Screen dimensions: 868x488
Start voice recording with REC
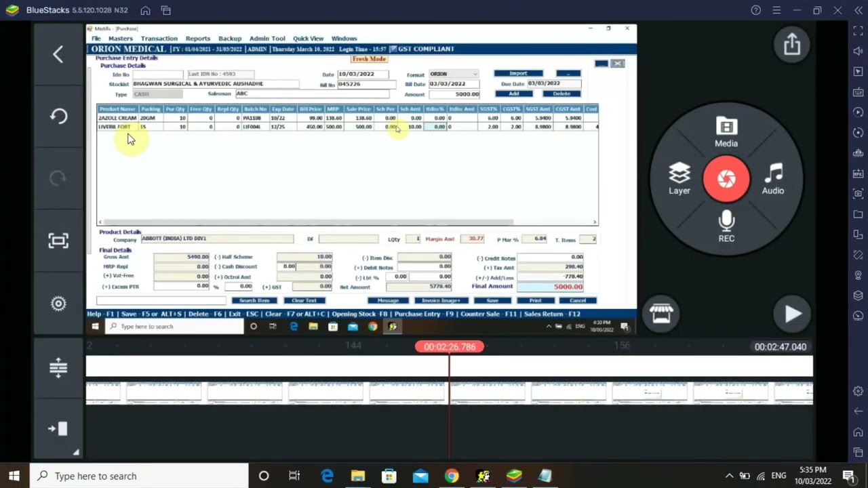tap(726, 226)
